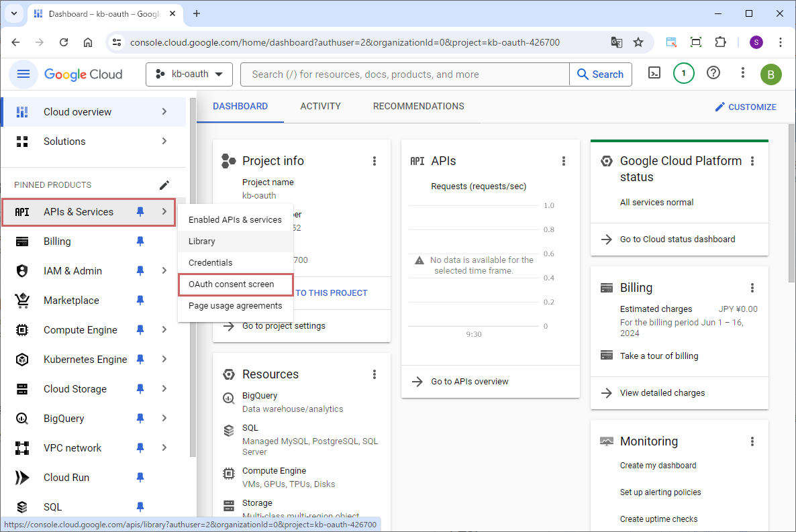Click the notifications badge showing 1
Viewport: 796px width, 532px height.
coord(683,74)
